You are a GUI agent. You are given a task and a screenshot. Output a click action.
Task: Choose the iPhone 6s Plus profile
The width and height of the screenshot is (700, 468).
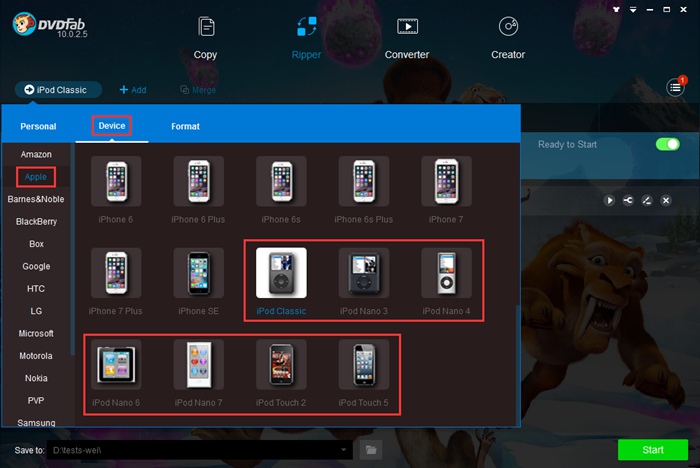(363, 191)
